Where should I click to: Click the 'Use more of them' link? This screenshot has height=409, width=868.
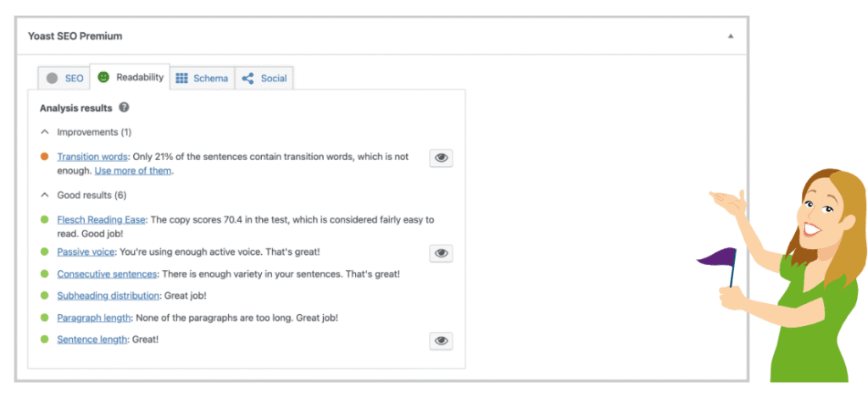pyautogui.click(x=133, y=170)
